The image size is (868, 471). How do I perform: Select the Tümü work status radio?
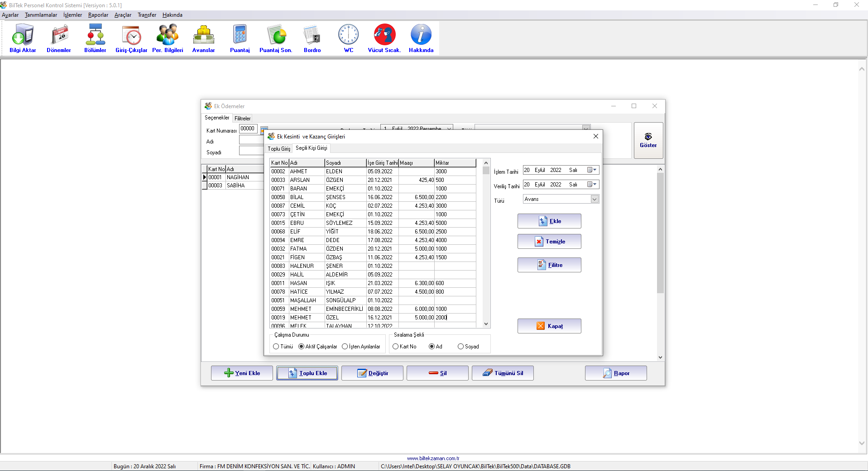click(x=276, y=347)
